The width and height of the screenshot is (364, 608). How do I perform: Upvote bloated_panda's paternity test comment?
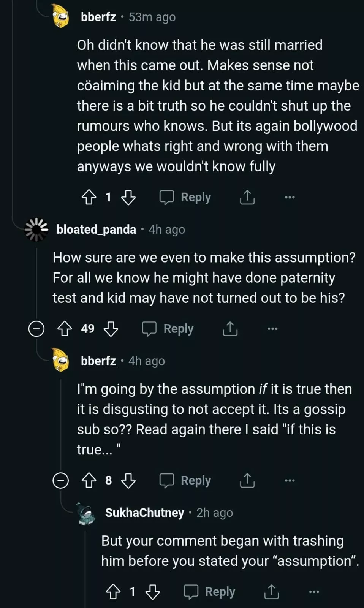coord(65,329)
